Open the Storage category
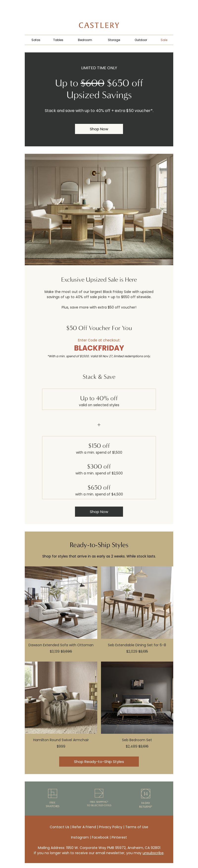The width and height of the screenshot is (198, 868). click(x=114, y=40)
